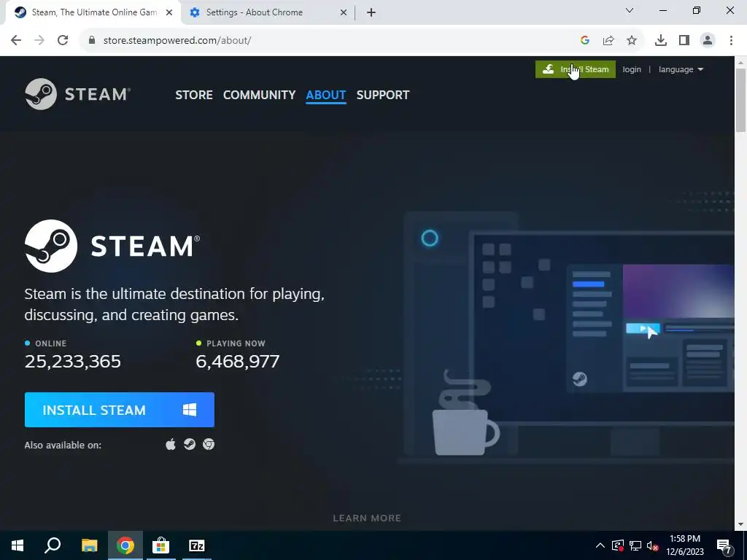Reload the current page

click(63, 41)
